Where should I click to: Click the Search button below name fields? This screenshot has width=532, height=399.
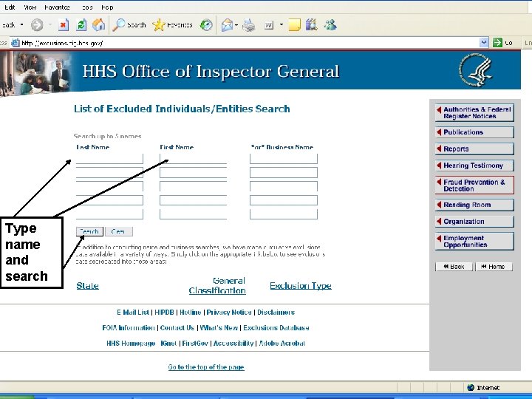pos(89,231)
